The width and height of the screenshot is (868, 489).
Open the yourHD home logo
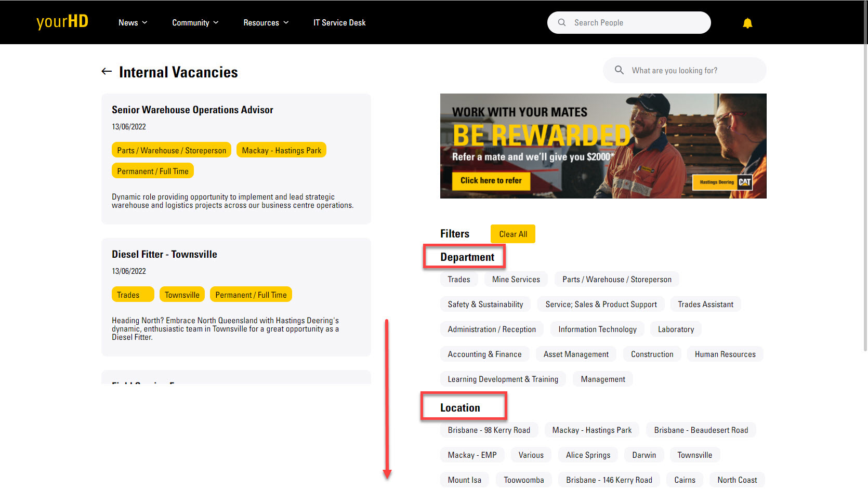(x=62, y=22)
